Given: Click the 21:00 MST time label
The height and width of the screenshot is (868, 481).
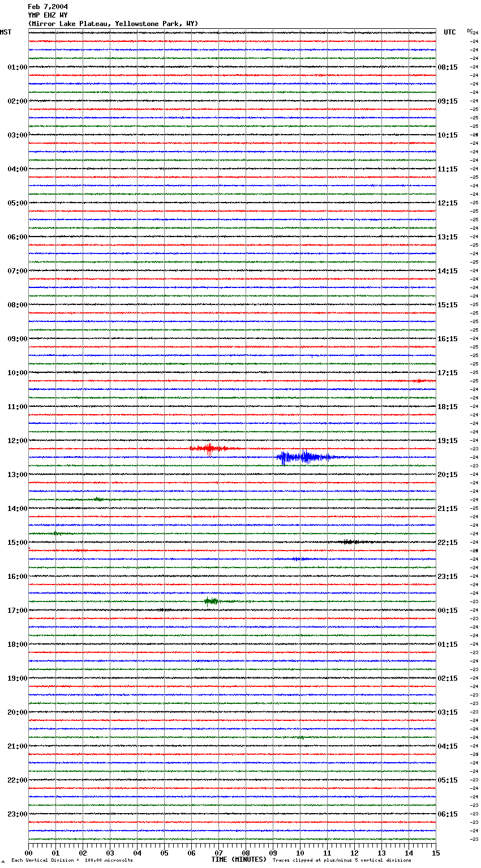Looking at the screenshot, I should 18,746.
